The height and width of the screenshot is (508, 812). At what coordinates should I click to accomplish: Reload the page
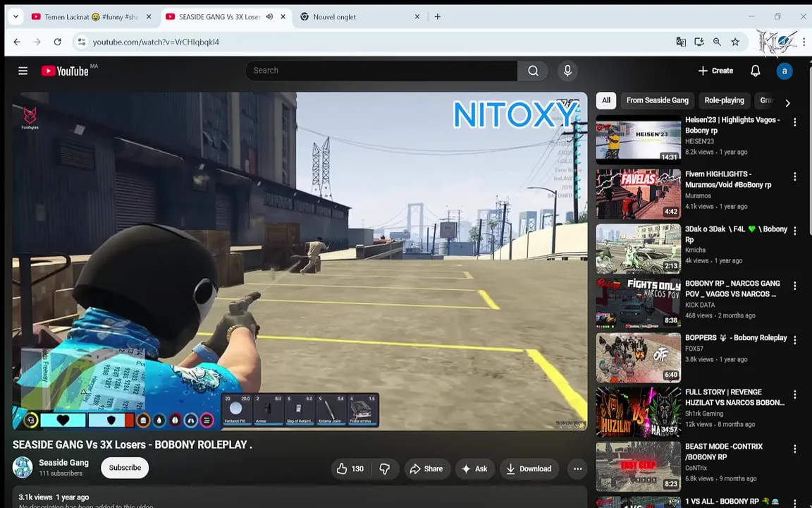coord(58,42)
